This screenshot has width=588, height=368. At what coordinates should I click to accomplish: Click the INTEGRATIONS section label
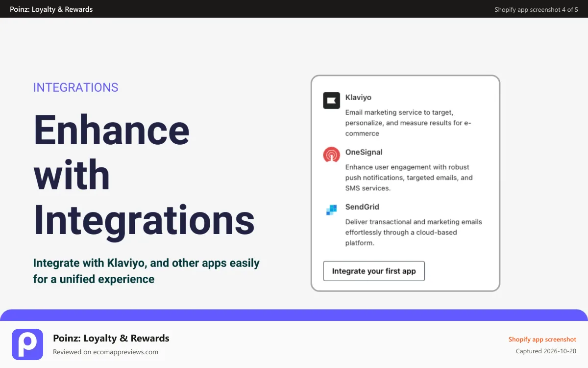pos(75,87)
